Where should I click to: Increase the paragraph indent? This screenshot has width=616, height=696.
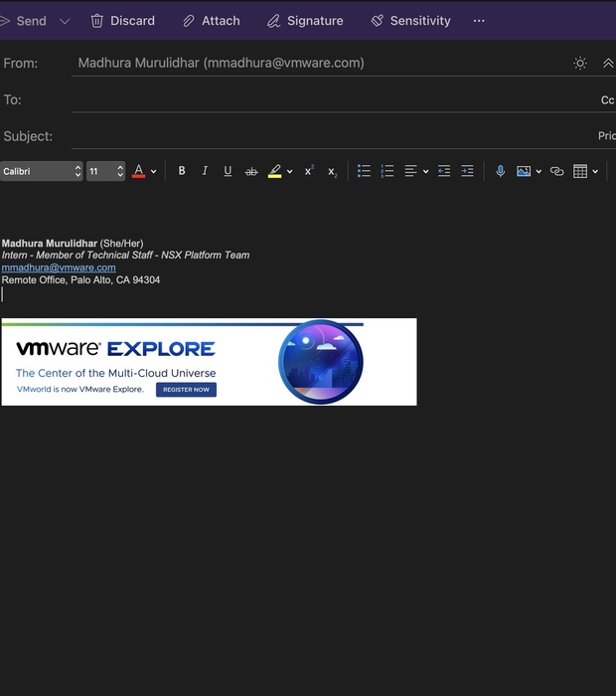pyautogui.click(x=467, y=171)
